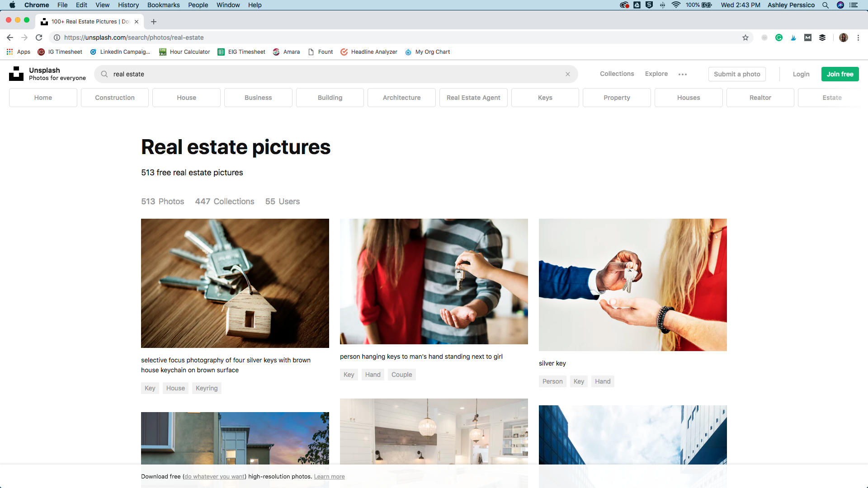This screenshot has width=868, height=488.
Task: Open the Login link
Action: point(800,73)
